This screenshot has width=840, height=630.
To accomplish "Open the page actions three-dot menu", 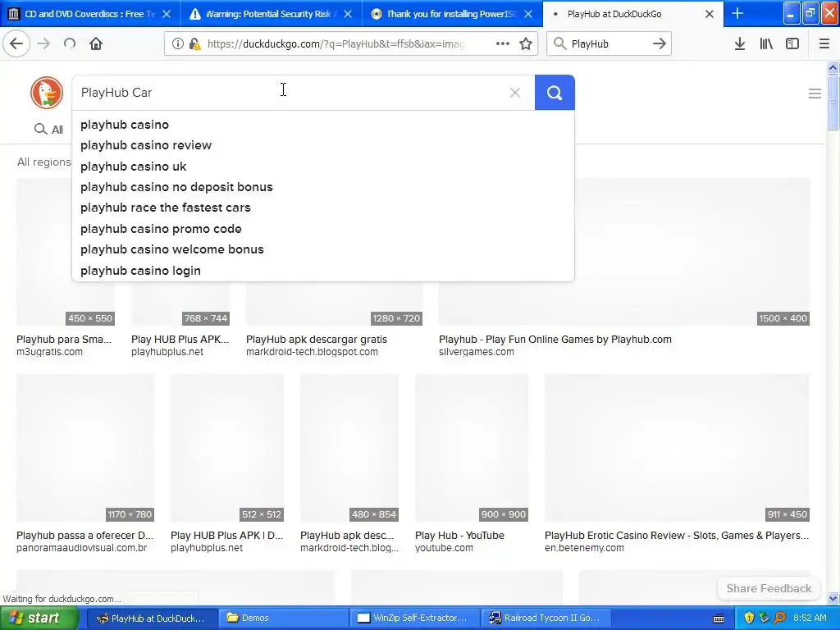I will 503,44.
